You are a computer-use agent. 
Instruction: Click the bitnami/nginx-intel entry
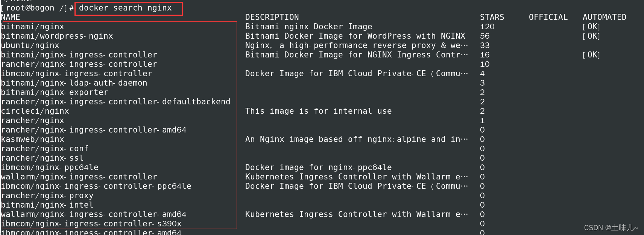click(47, 205)
